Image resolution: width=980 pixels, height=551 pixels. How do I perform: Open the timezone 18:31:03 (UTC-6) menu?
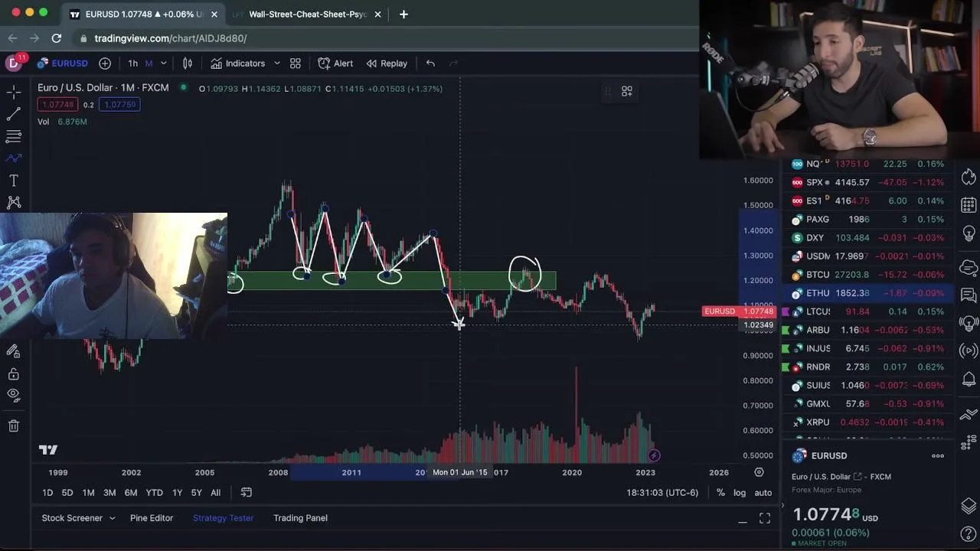point(662,493)
